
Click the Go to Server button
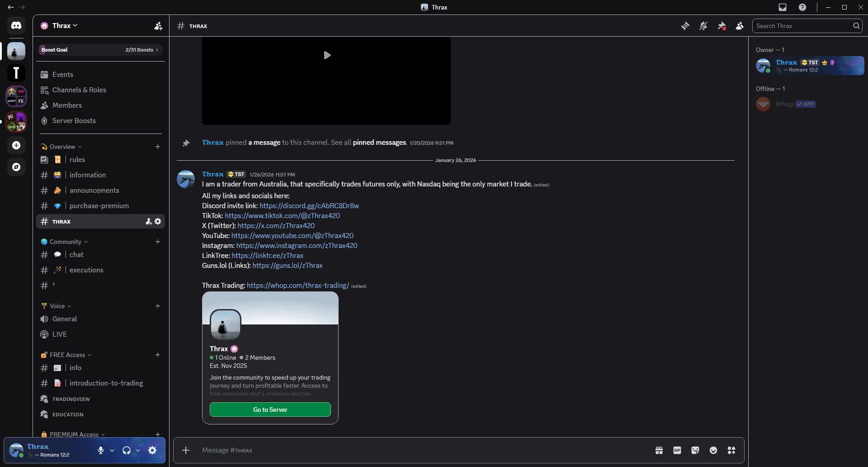270,410
